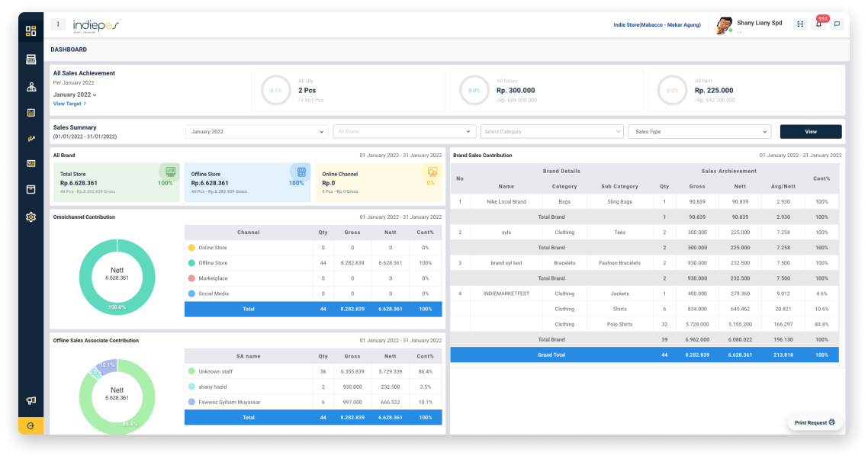Click the View Target link
Screen dimensions: 868x459
69,104
